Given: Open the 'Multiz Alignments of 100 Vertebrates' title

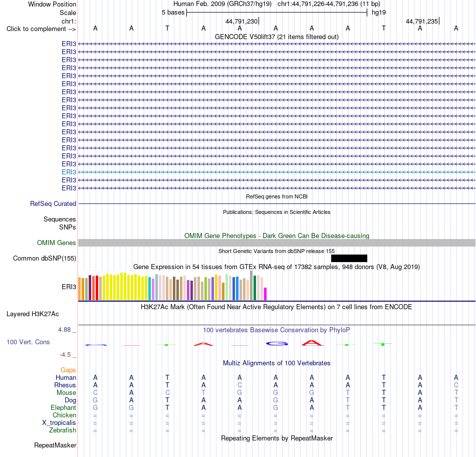Looking at the screenshot, I should click(x=277, y=363).
